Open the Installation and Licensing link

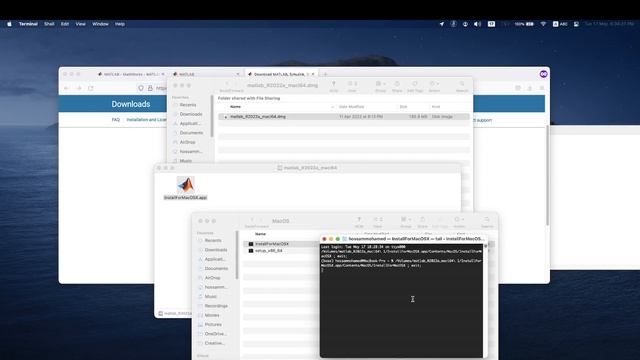pos(146,120)
